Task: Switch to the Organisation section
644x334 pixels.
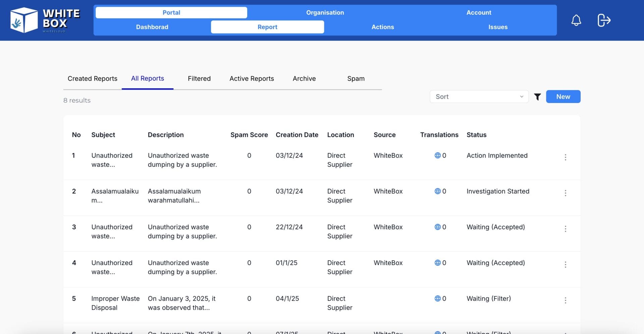Action: point(325,12)
